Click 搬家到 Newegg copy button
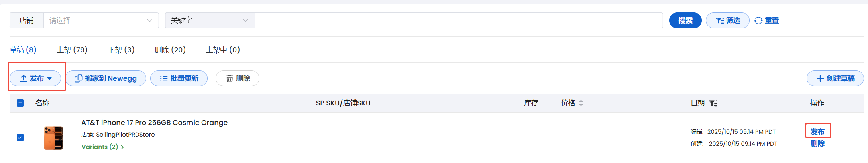 [x=106, y=78]
